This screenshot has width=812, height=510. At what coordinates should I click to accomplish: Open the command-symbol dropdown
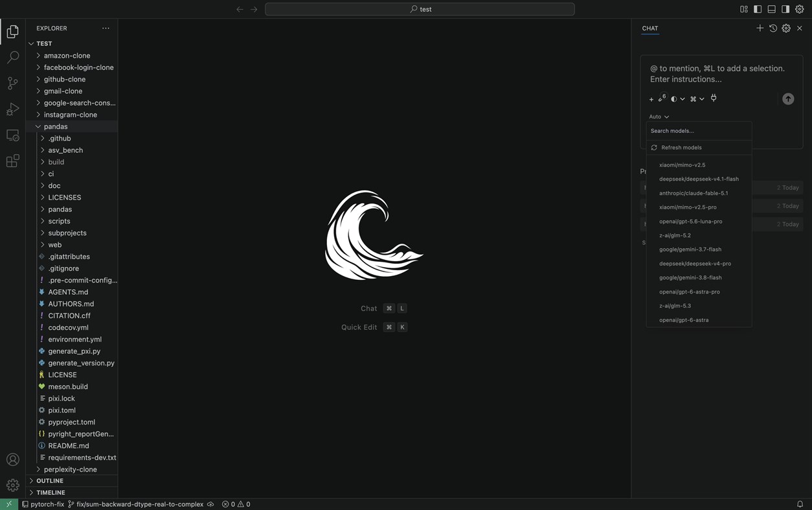pyautogui.click(x=697, y=99)
